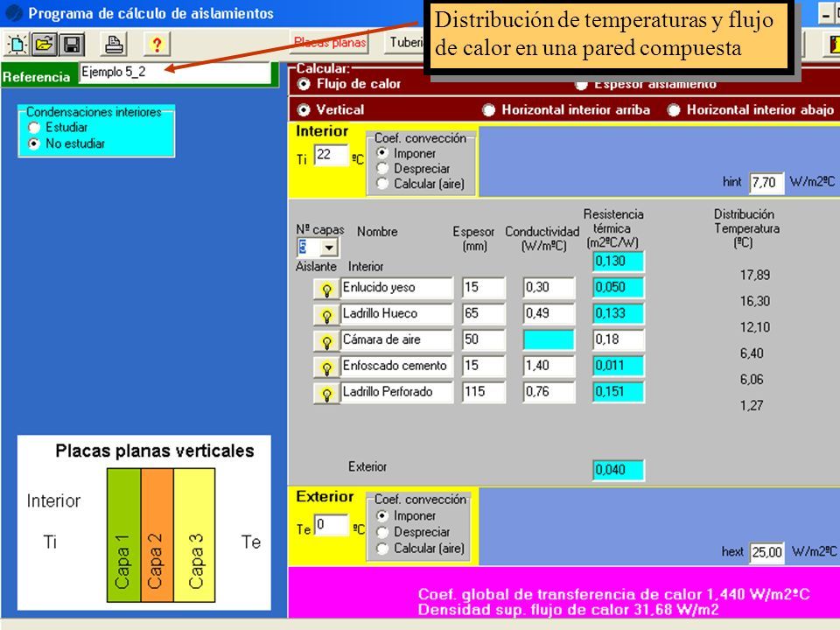Click the New document toolbar icon
Image resolution: width=840 pixels, height=630 pixels.
[17, 45]
